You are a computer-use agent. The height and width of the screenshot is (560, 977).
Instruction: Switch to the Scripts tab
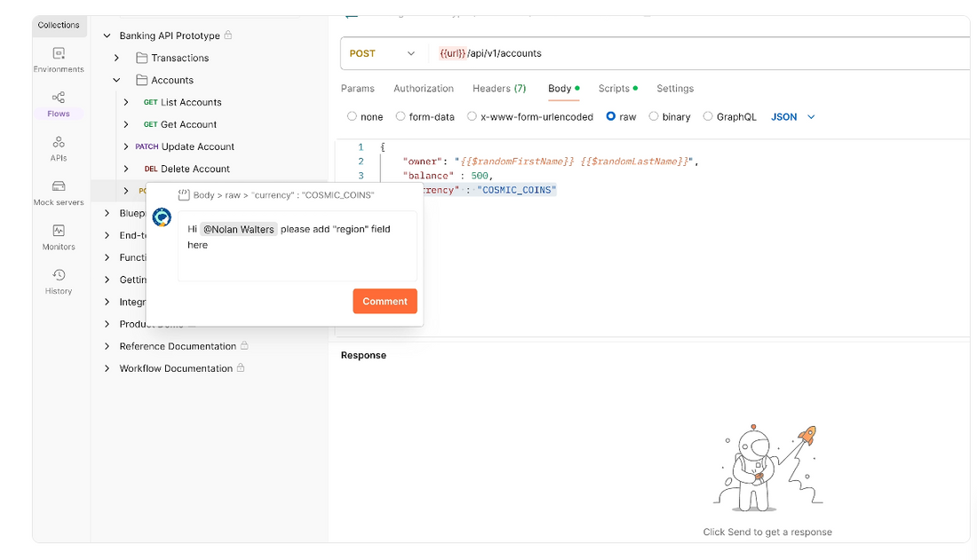(x=614, y=89)
